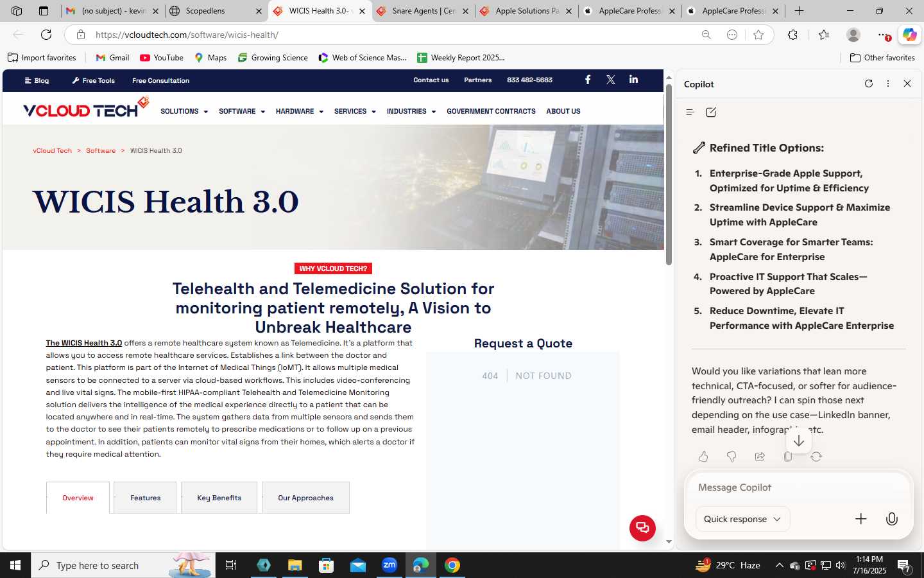
Task: Click the red live chat bubble
Action: tap(642, 528)
